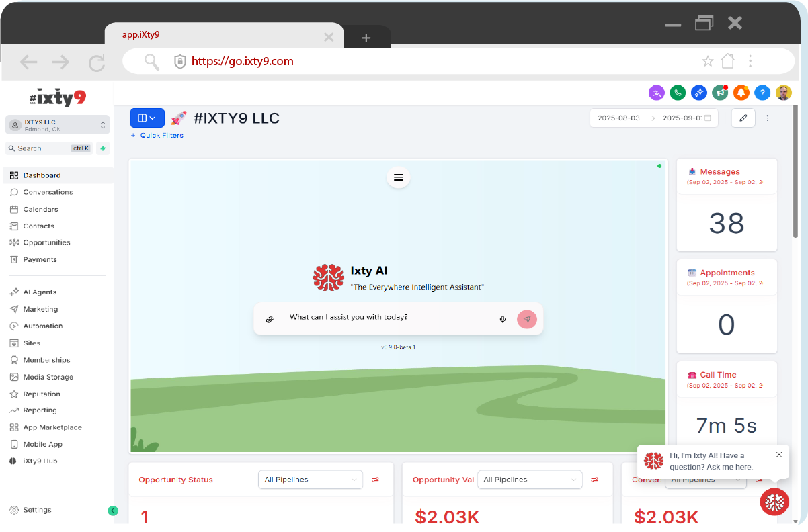The height and width of the screenshot is (532, 808).
Task: Open browser three-dot menu
Action: tap(750, 61)
